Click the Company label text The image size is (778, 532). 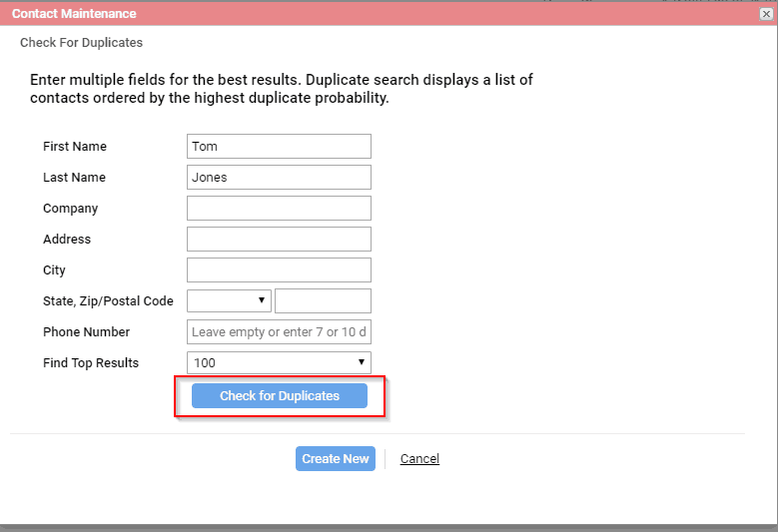point(71,209)
